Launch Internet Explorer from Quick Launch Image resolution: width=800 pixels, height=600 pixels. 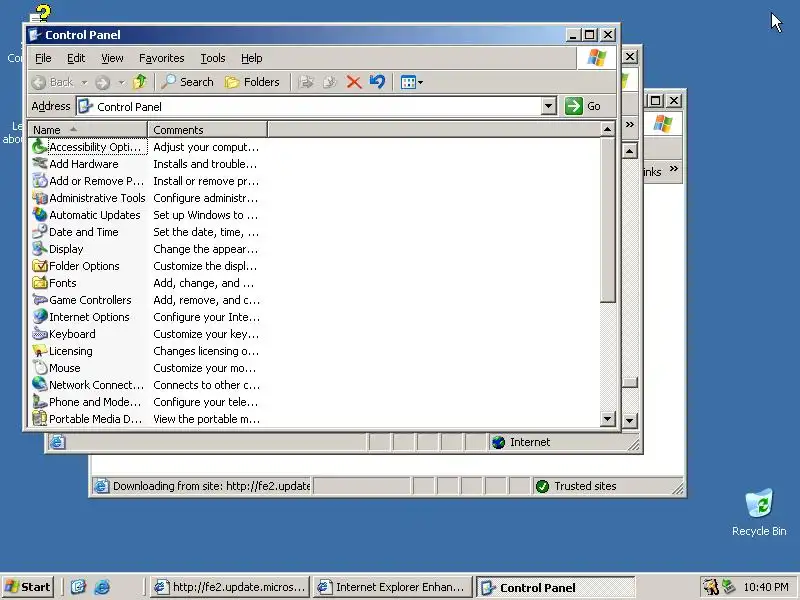[x=102, y=587]
